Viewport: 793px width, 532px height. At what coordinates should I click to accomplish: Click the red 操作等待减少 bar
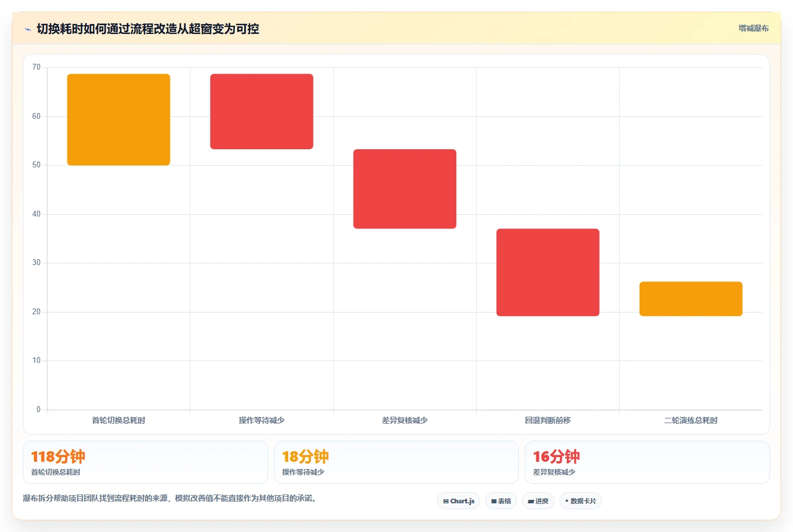tap(262, 111)
